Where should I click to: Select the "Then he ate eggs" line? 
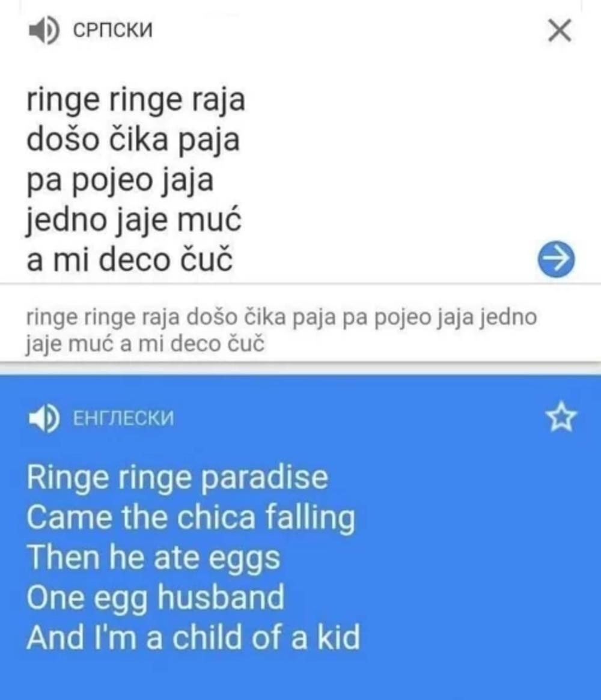click(x=153, y=558)
